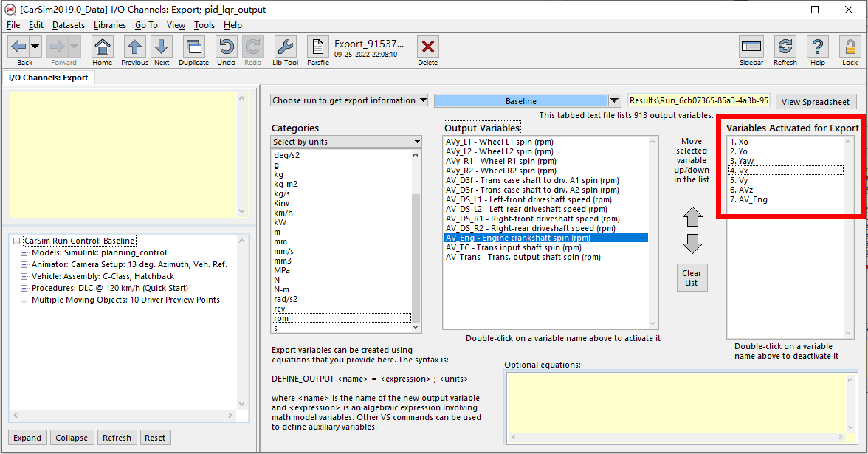Click the CarSim title bar app icon

click(x=10, y=10)
